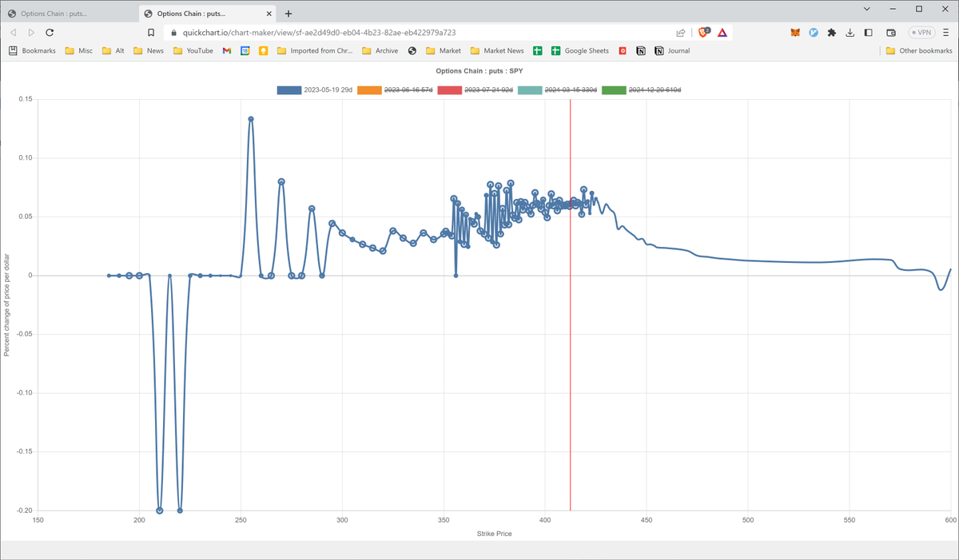Open the Gmail bookmark icon
Viewport: 959px width, 560px height.
point(227,50)
